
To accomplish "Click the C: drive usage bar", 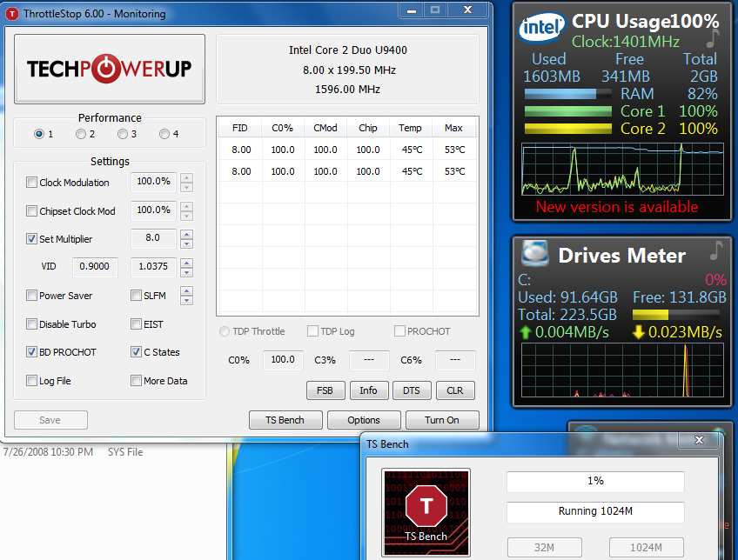I will click(x=676, y=315).
